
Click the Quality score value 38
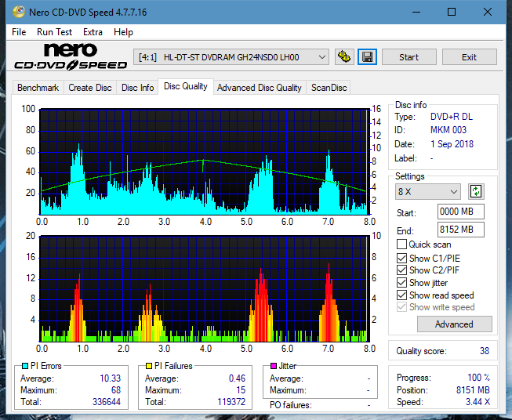pos(485,351)
